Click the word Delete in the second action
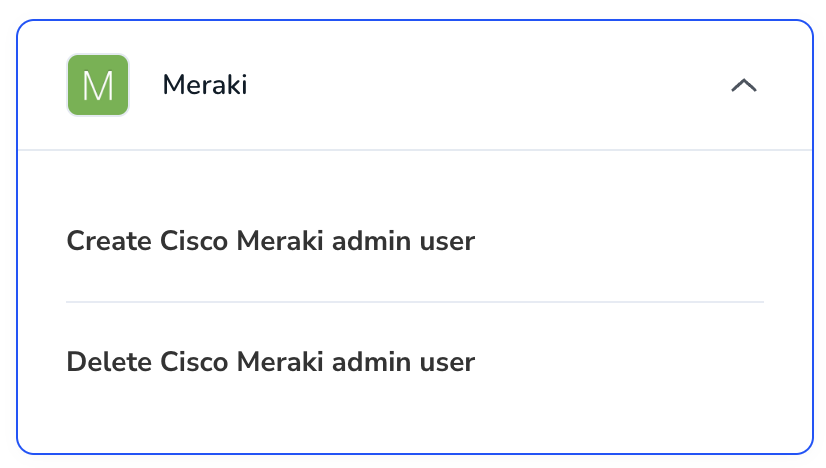 click(110, 362)
